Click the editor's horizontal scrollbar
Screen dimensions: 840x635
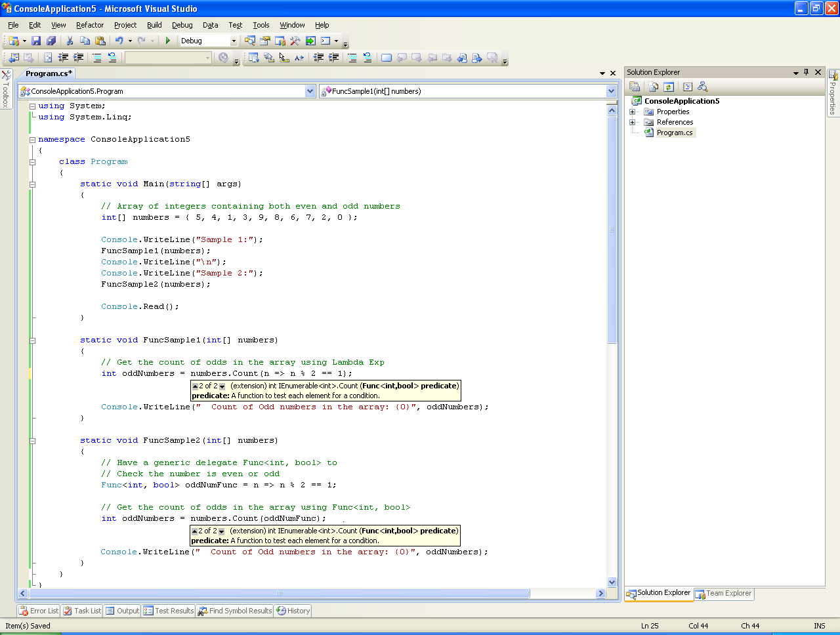point(279,594)
